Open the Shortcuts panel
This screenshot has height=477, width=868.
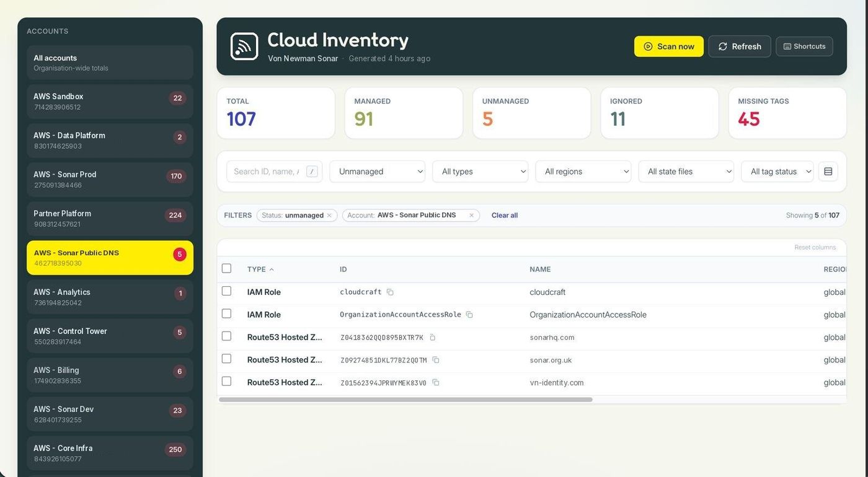click(804, 46)
